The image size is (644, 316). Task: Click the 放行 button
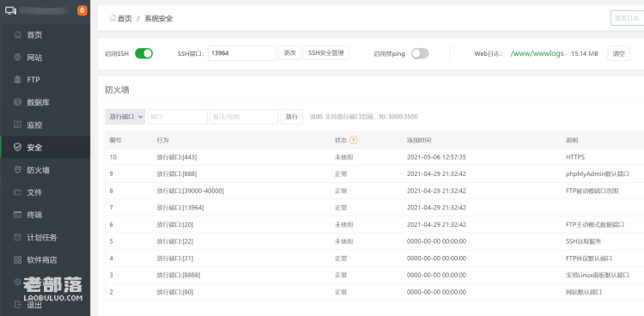292,117
